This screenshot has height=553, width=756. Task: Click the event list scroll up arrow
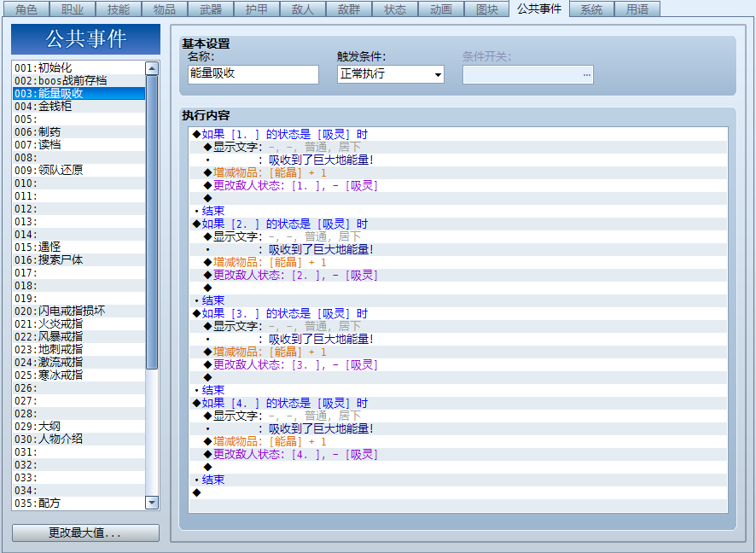coord(152,68)
